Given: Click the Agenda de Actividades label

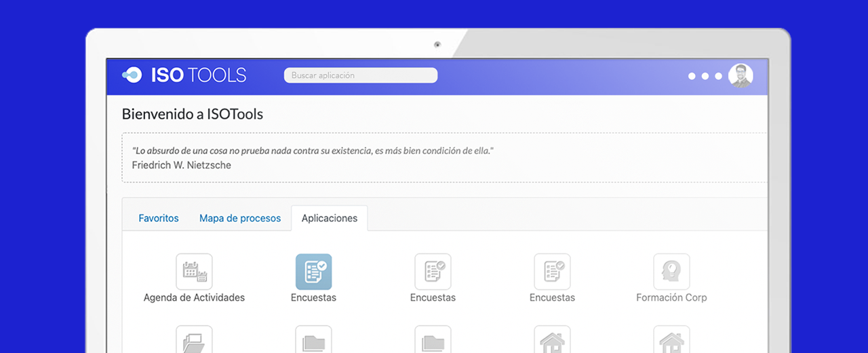Looking at the screenshot, I should point(194,297).
